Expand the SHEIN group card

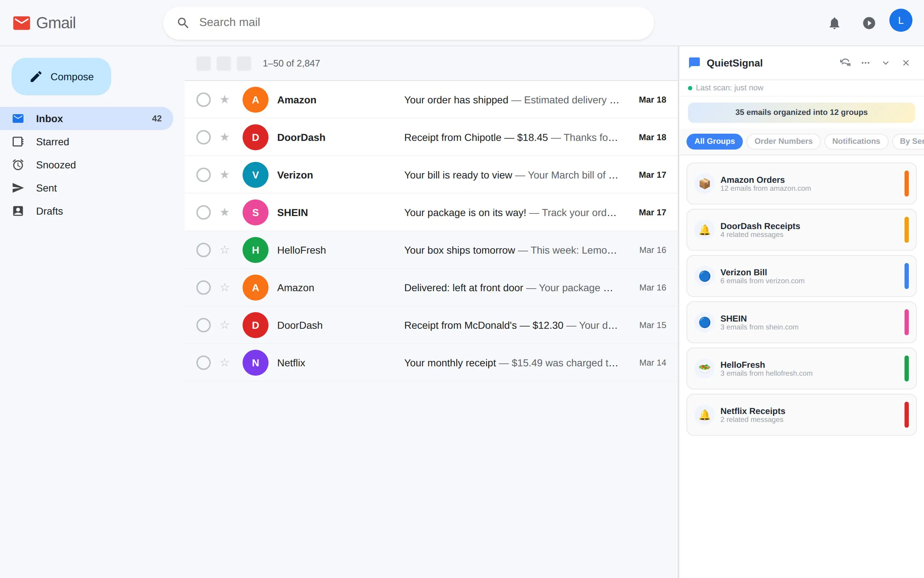[x=801, y=322]
